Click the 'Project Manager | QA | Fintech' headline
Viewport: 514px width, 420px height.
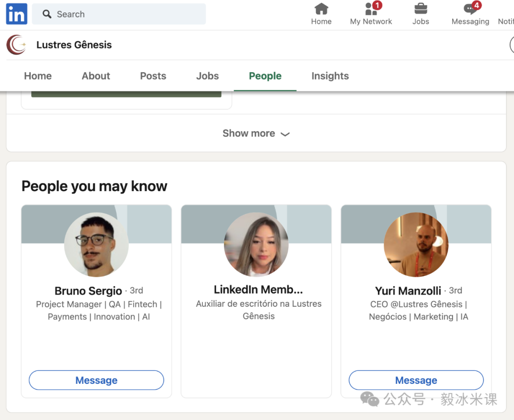(x=99, y=310)
